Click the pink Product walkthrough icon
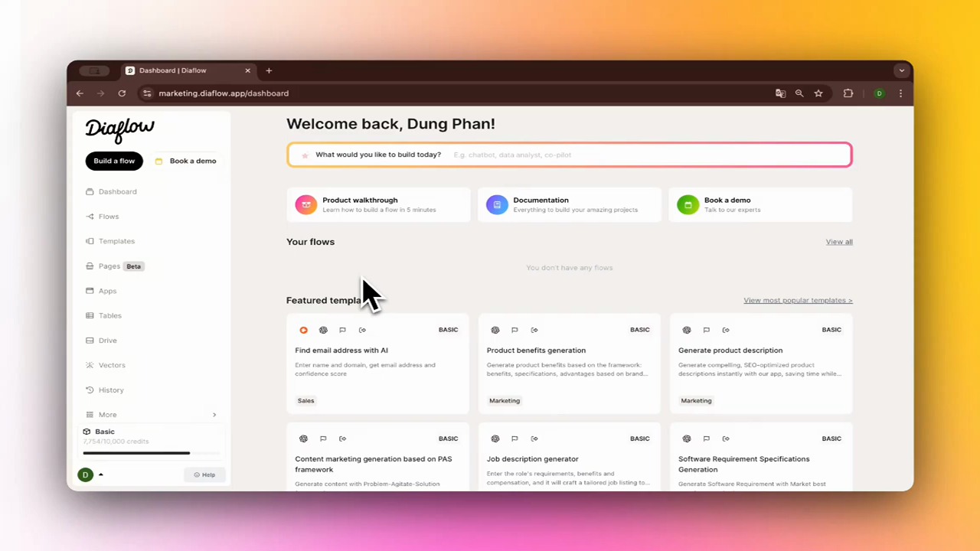Image resolution: width=980 pixels, height=551 pixels. pos(306,204)
